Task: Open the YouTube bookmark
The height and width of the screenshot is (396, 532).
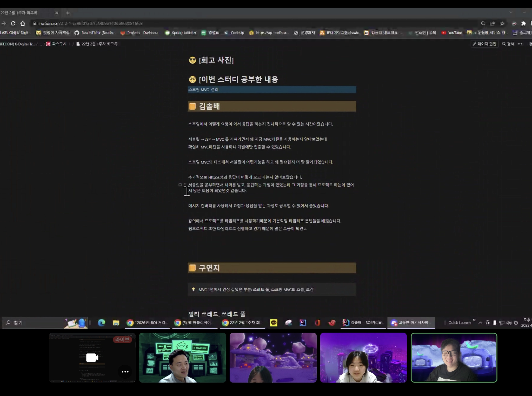Action: coord(452,33)
